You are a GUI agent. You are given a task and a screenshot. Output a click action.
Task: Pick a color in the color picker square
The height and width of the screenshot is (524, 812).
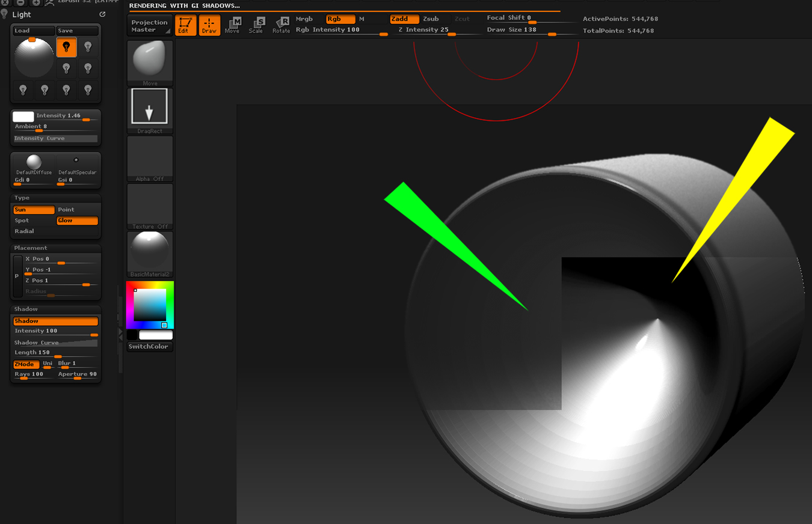[x=150, y=305]
